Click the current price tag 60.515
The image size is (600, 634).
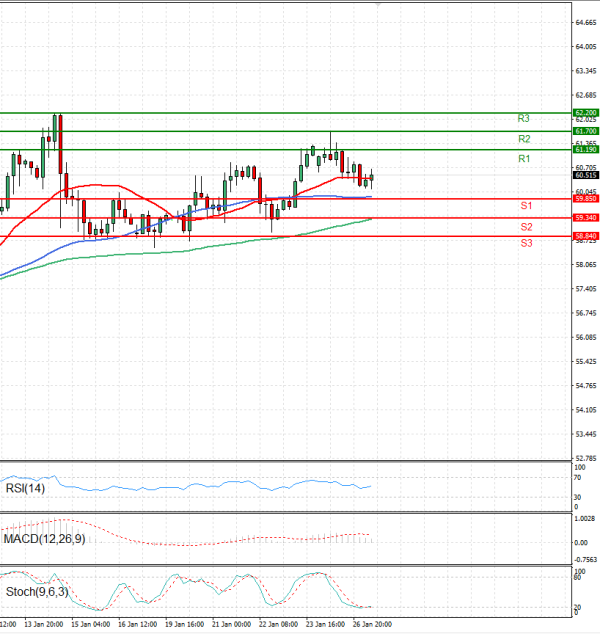click(x=586, y=174)
